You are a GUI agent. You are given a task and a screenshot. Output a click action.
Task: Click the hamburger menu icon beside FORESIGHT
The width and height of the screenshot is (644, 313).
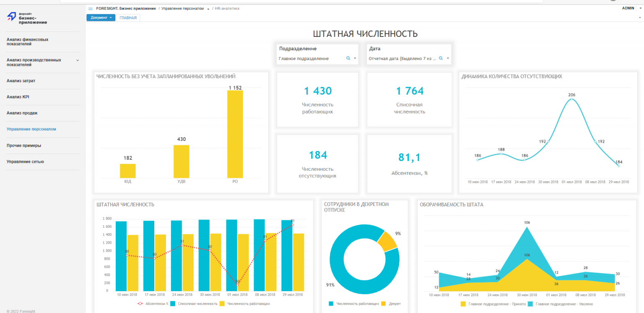pos(91,8)
